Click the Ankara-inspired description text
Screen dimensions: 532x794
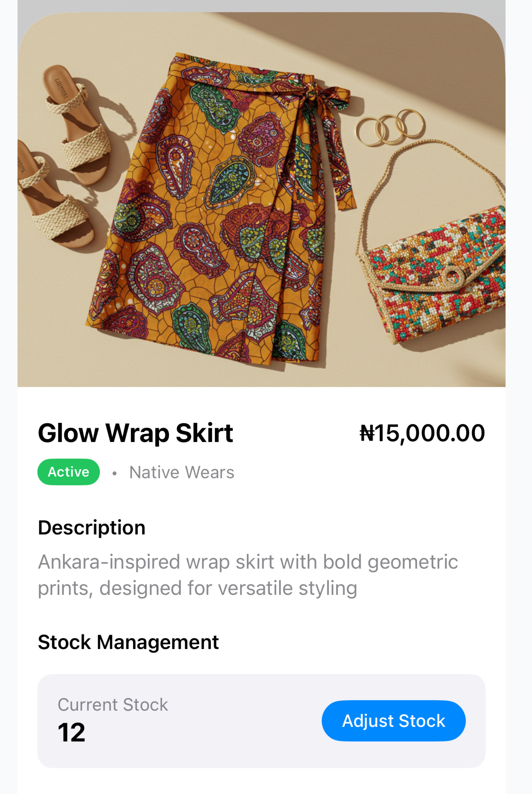click(x=248, y=575)
